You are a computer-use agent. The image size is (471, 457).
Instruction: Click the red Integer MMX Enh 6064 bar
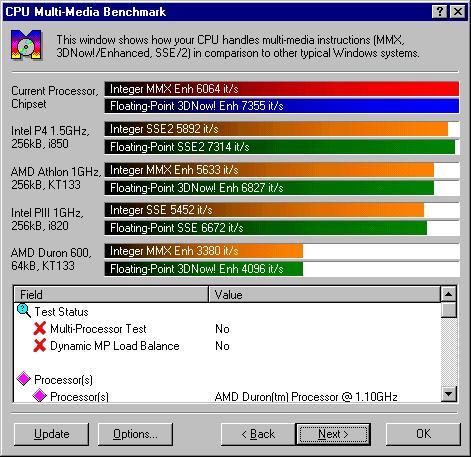tap(282, 89)
